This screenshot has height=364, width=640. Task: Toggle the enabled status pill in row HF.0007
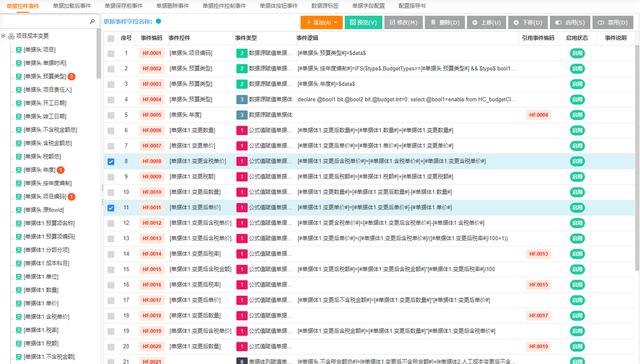click(x=577, y=146)
